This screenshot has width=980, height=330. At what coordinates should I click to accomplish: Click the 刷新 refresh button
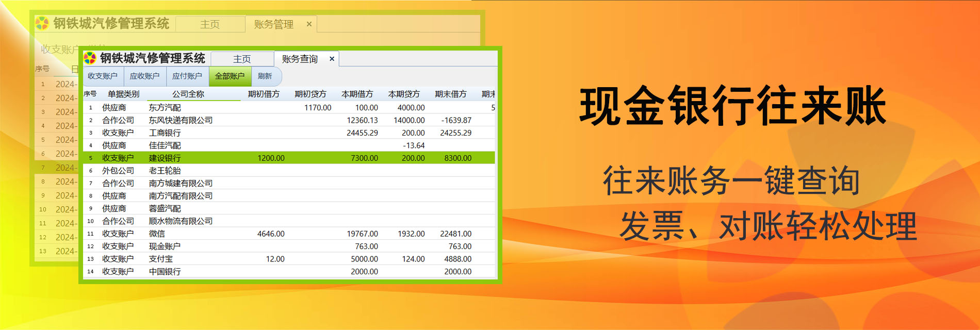[265, 76]
